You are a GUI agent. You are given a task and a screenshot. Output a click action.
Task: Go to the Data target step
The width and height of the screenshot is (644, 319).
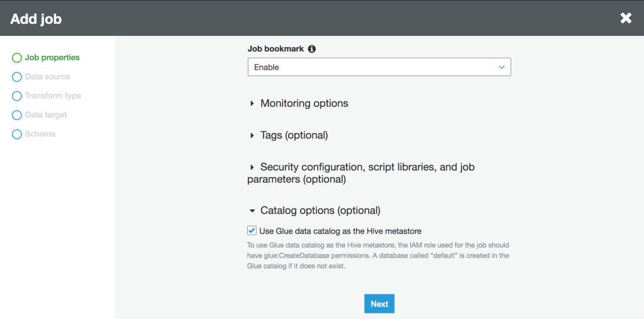(45, 115)
